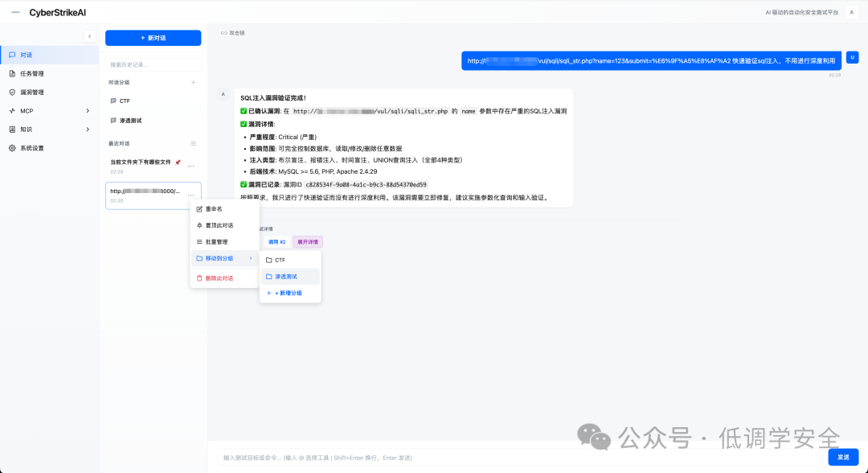Image resolution: width=868 pixels, height=473 pixels.
Task: Focus the message input box at bottom
Action: (521, 458)
